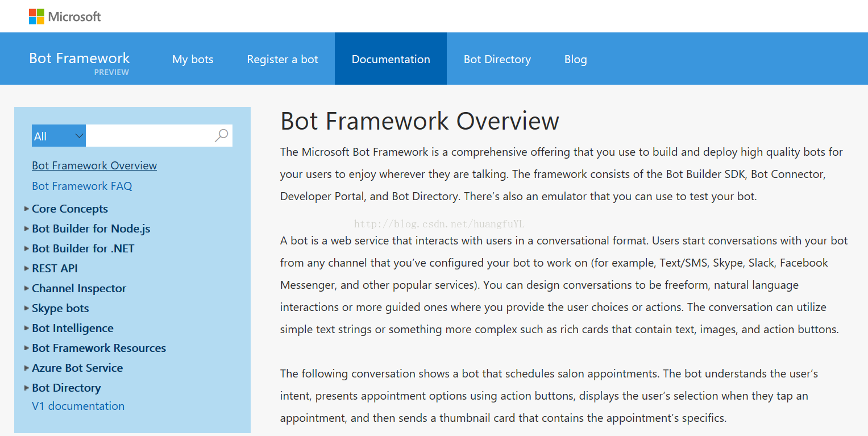The width and height of the screenshot is (868, 436).
Task: Select Bot Framework Resources label
Action: point(99,348)
